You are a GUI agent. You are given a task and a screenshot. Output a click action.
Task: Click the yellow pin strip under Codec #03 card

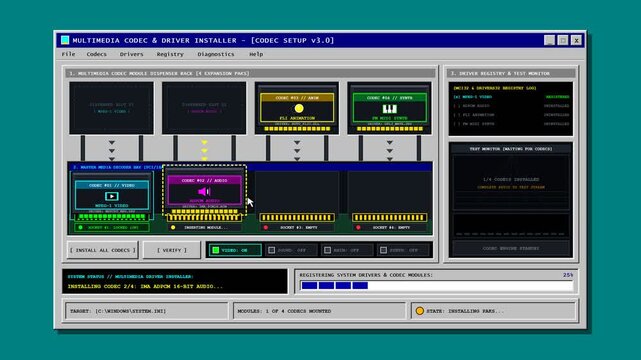click(297, 129)
